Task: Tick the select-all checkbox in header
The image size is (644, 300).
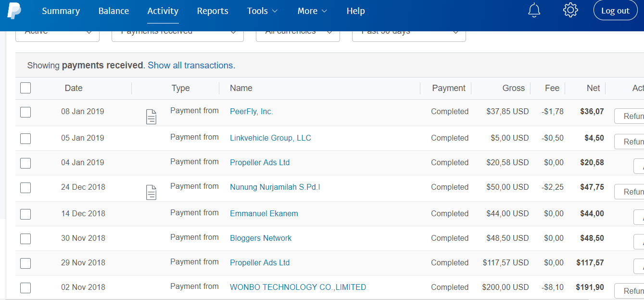Action: [x=25, y=88]
